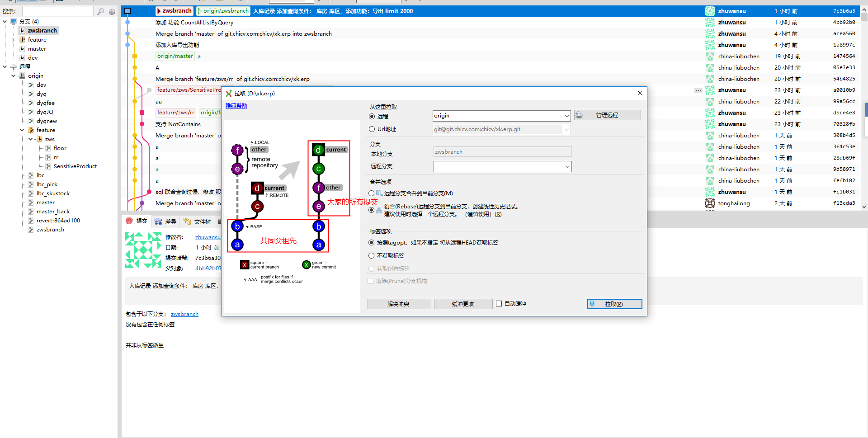Open the 远程分支 dropdown selector
Image resolution: width=868 pixels, height=438 pixels.
pyautogui.click(x=567, y=166)
